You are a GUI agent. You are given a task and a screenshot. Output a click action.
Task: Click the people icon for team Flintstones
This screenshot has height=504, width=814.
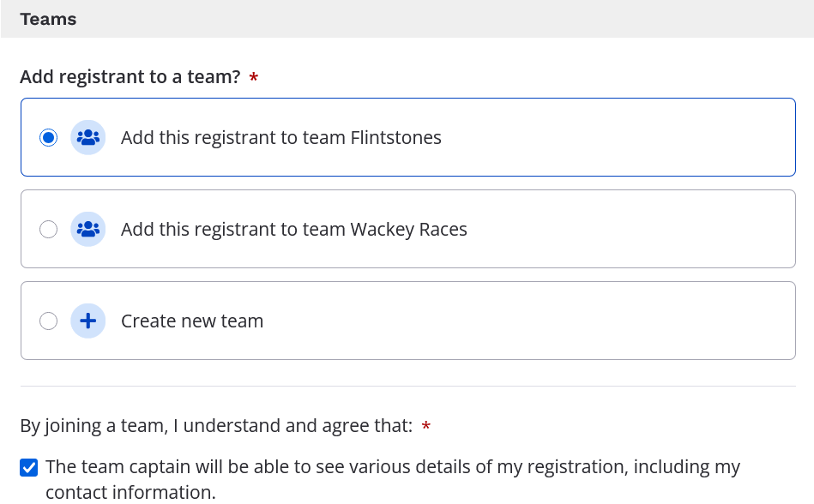87,137
